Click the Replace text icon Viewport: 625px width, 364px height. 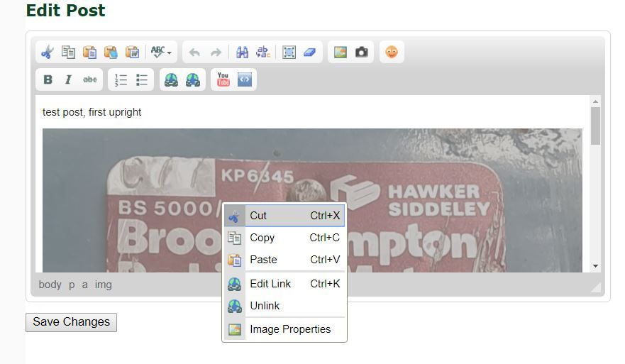[263, 53]
